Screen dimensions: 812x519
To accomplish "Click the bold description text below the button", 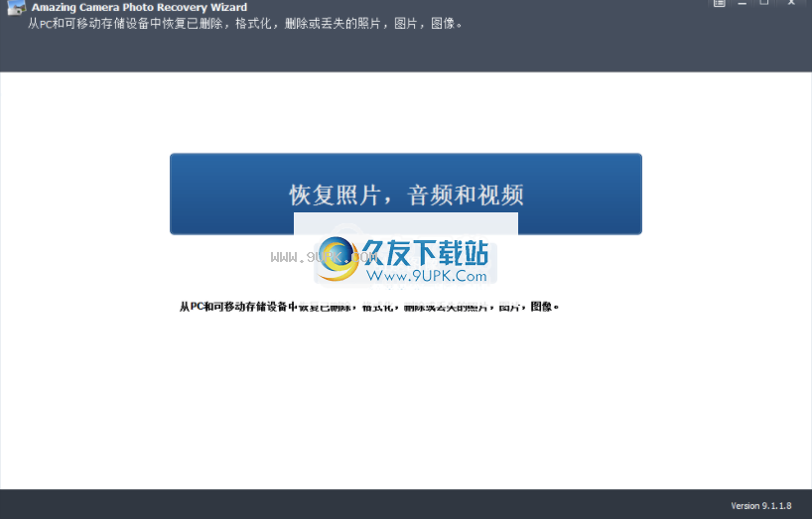I will tap(369, 307).
